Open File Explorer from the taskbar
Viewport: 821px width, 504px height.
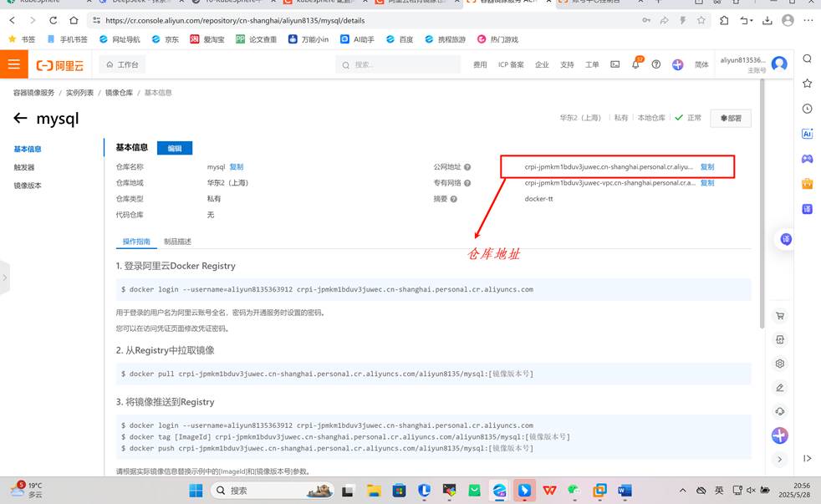pos(374,491)
